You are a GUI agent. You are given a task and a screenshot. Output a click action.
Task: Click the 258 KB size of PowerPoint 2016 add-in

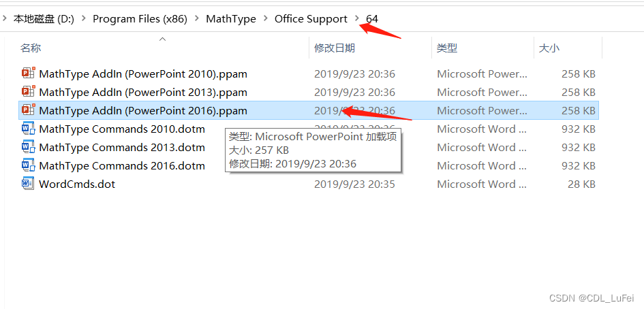(579, 111)
